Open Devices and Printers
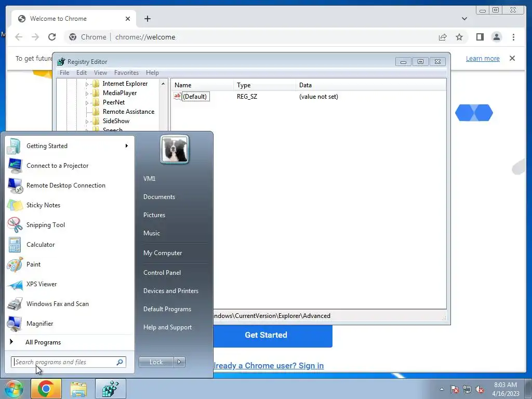532x399 pixels. click(170, 291)
